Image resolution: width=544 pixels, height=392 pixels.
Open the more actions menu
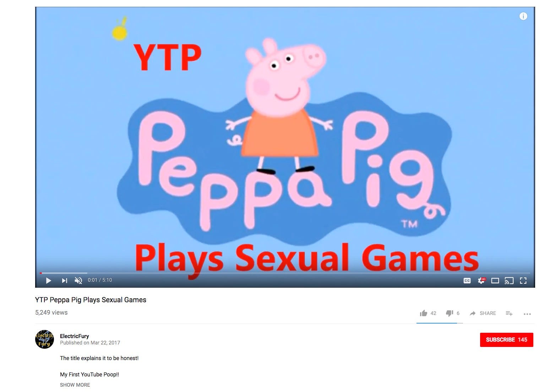coord(527,314)
